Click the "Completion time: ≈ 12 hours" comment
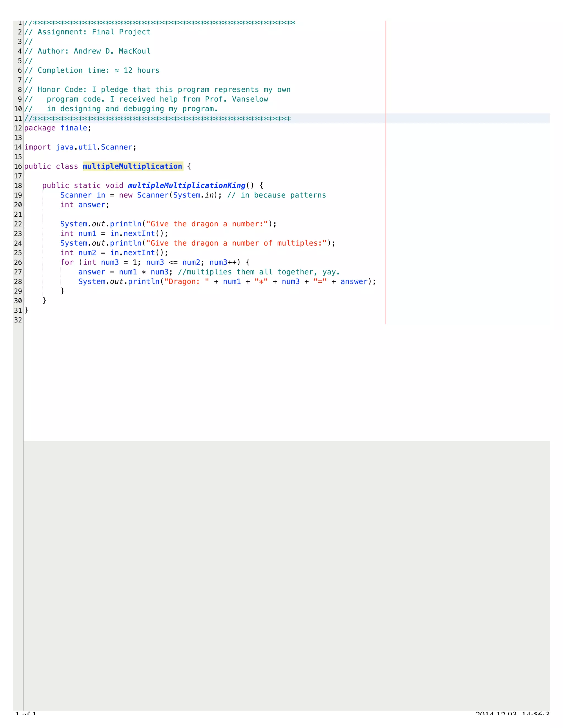The height and width of the screenshot is (728, 563). coord(92,70)
